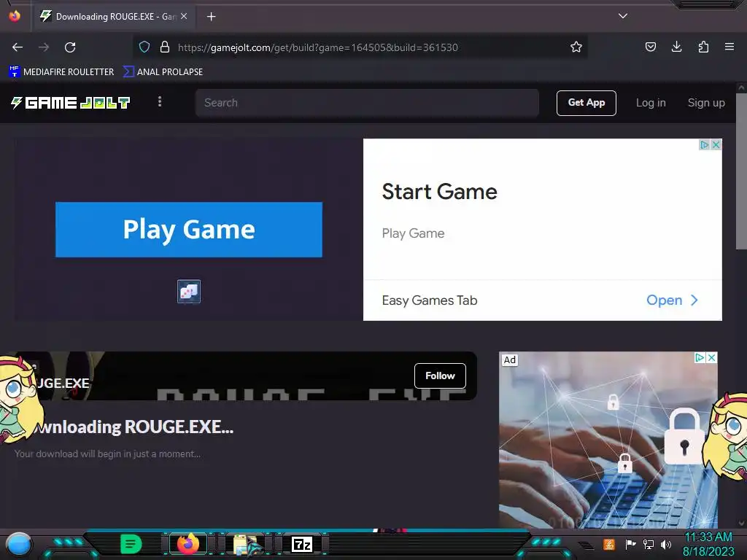The height and width of the screenshot is (560, 747).
Task: Expand the list all tabs chevron
Action: coord(623,16)
